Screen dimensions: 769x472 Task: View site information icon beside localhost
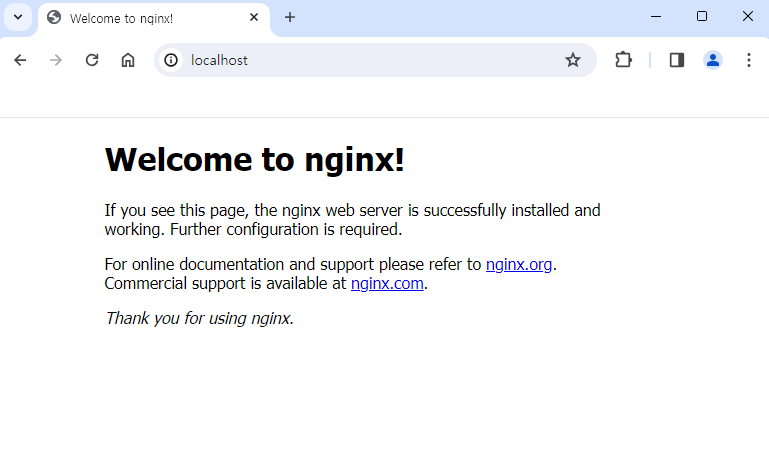click(x=171, y=60)
